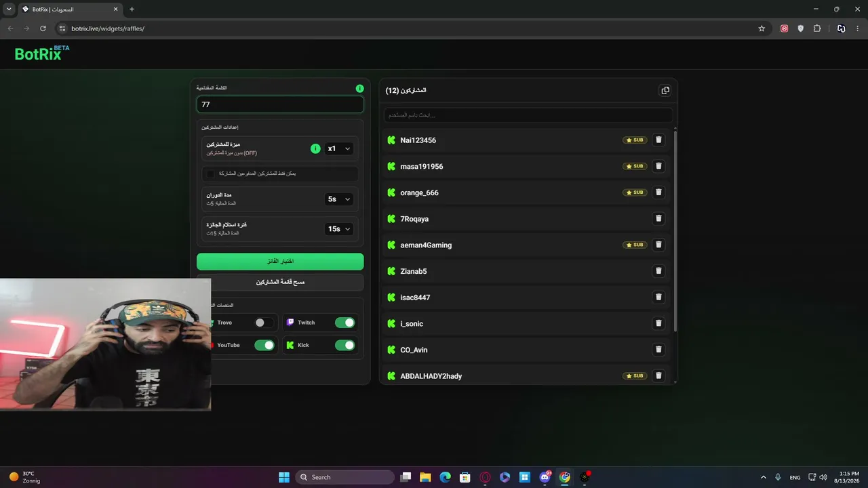
Task: Click the BotRix logo
Action: 42,54
